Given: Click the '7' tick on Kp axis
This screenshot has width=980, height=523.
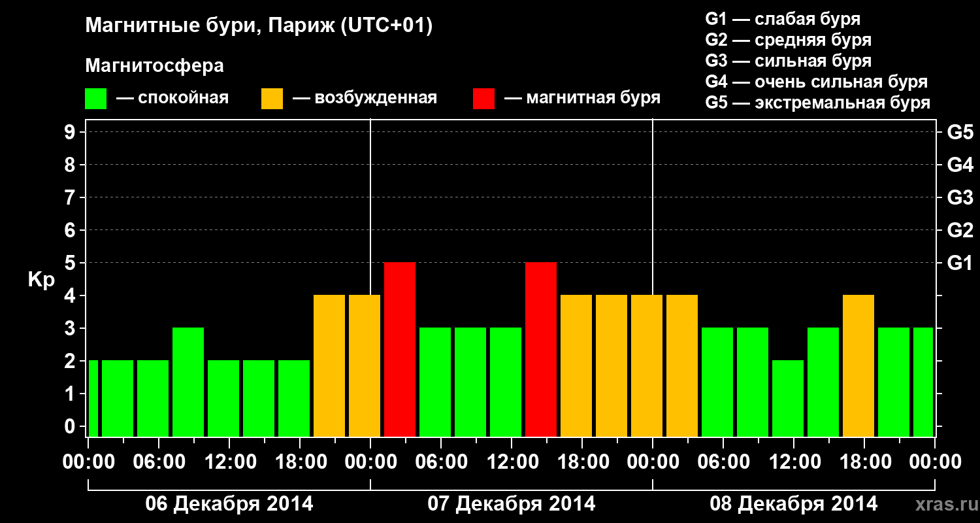Looking at the screenshot, I should point(71,197).
